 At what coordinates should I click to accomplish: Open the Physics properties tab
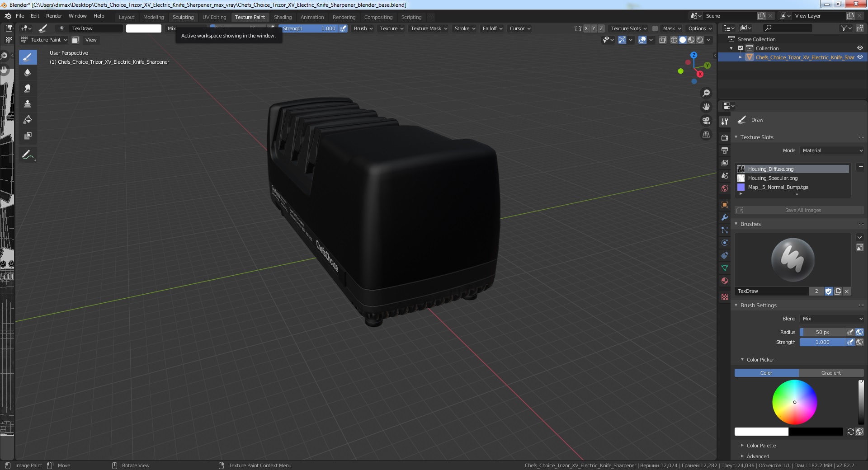pos(725,243)
